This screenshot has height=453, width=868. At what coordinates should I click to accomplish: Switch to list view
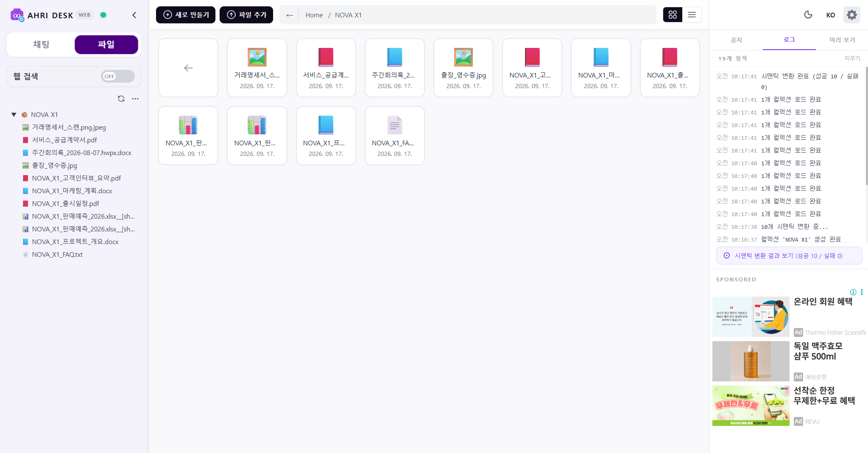tap(692, 15)
